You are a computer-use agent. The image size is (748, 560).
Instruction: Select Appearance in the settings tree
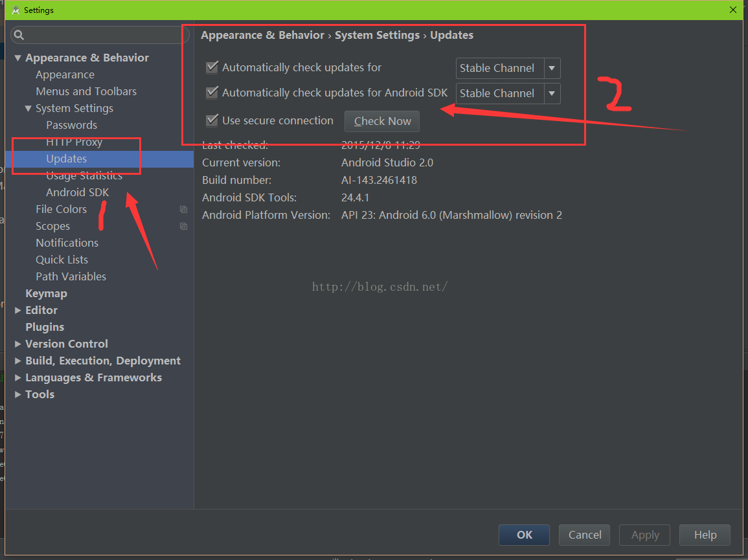pyautogui.click(x=65, y=75)
